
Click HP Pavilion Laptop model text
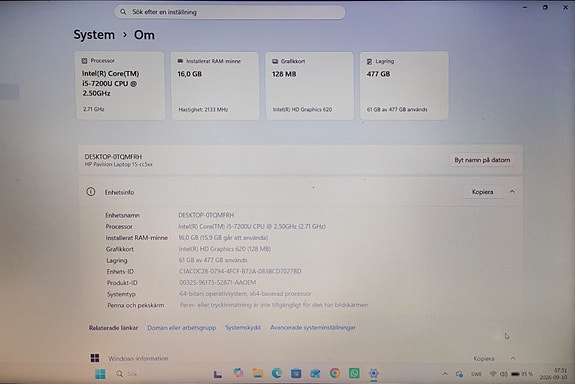click(118, 165)
